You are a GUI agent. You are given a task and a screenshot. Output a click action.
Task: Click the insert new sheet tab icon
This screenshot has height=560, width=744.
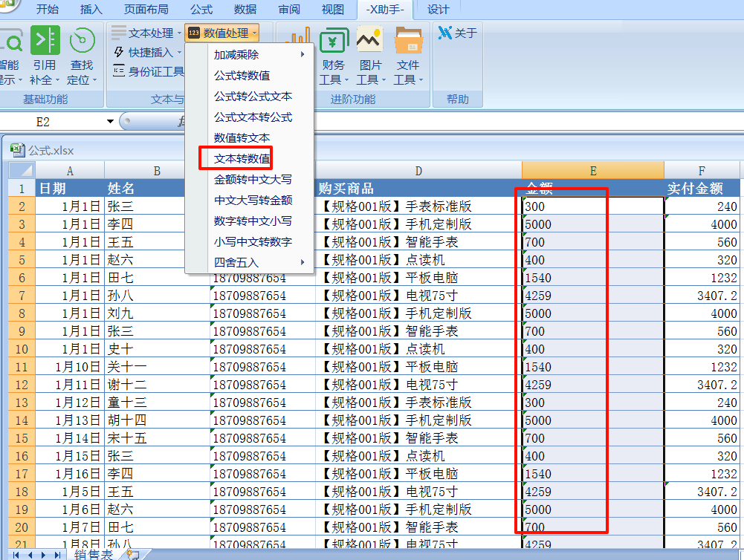(x=133, y=554)
